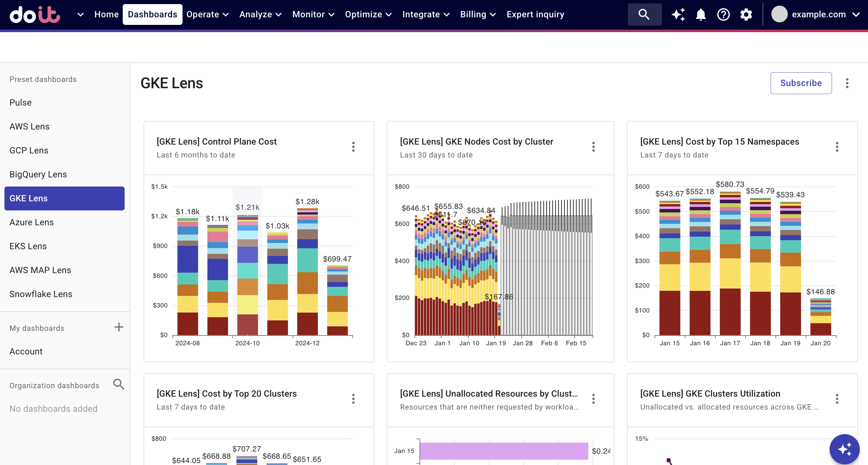Select GKE Lens in sidebar
Viewport: 868px width, 465px height.
(64, 198)
